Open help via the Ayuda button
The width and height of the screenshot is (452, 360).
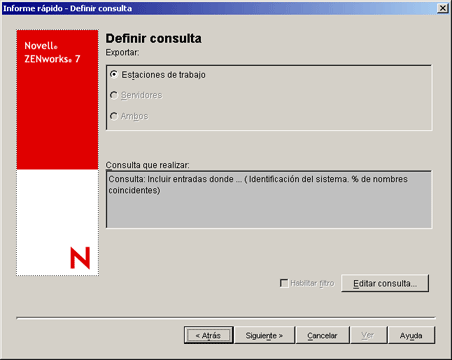[411, 335]
